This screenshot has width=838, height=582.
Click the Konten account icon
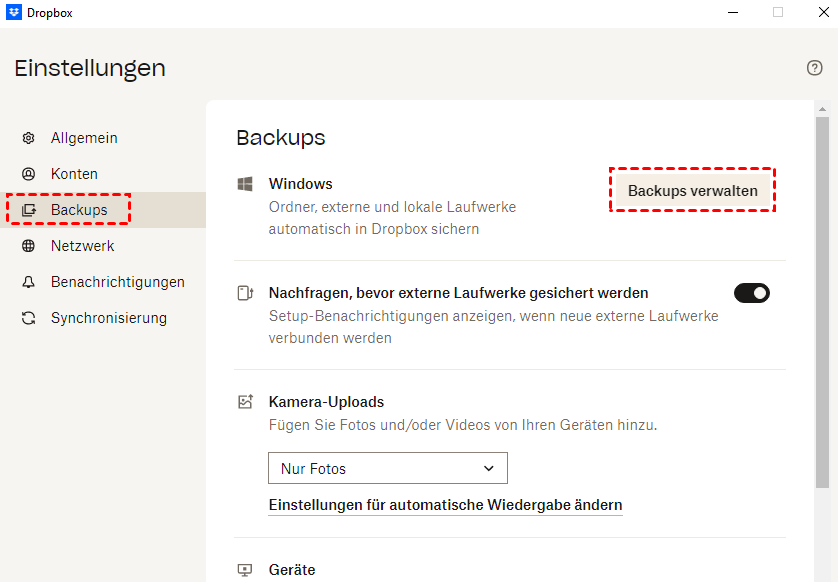pos(29,174)
